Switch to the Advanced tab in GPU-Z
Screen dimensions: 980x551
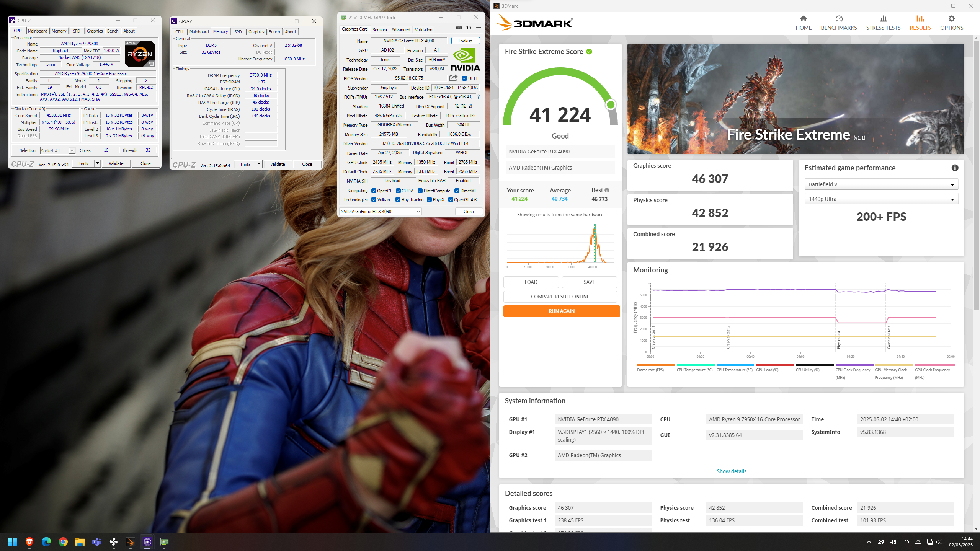tap(401, 30)
